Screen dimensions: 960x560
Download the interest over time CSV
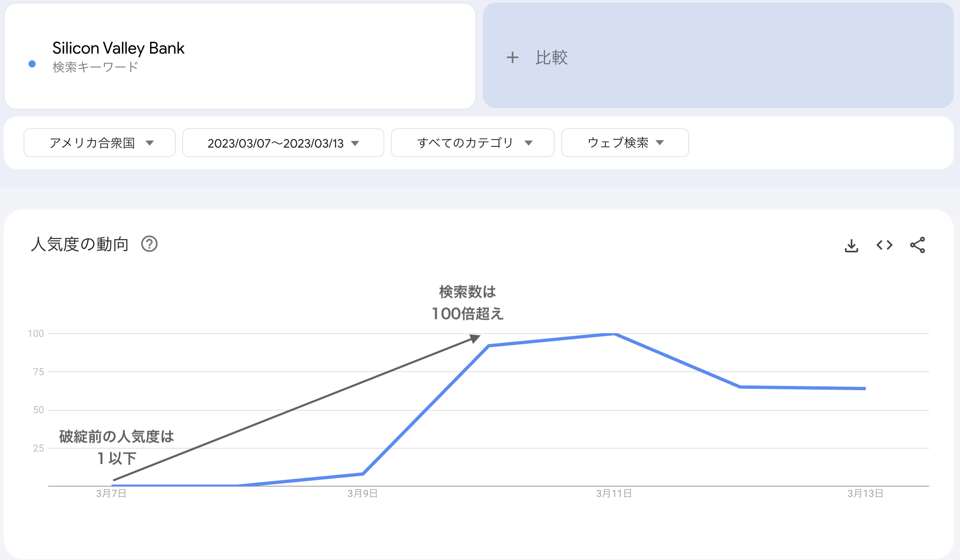click(x=851, y=245)
